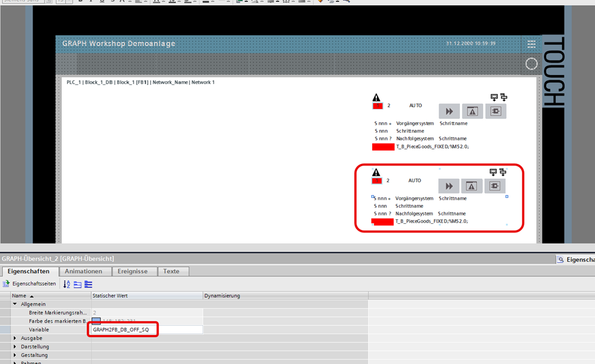Image resolution: width=595 pixels, height=364 pixels.
Task: Click alarm view button in upper GRAPH overview
Action: pos(472,111)
